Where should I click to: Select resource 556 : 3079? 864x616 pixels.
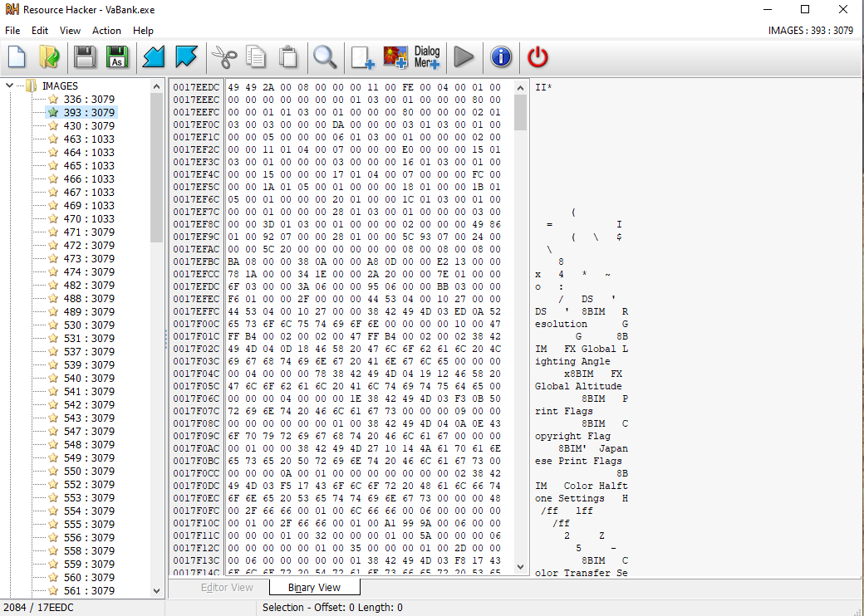click(x=89, y=537)
